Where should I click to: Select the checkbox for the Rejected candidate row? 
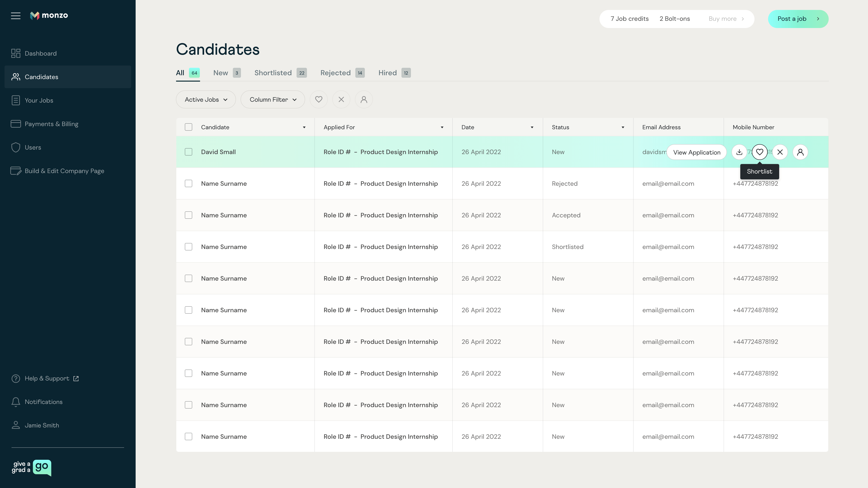[188, 183]
